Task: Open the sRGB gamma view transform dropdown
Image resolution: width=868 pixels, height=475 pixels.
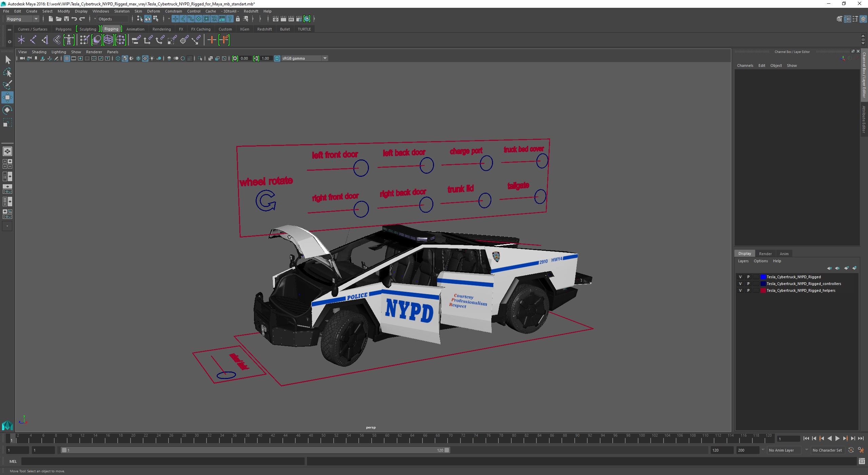Action: click(x=304, y=58)
